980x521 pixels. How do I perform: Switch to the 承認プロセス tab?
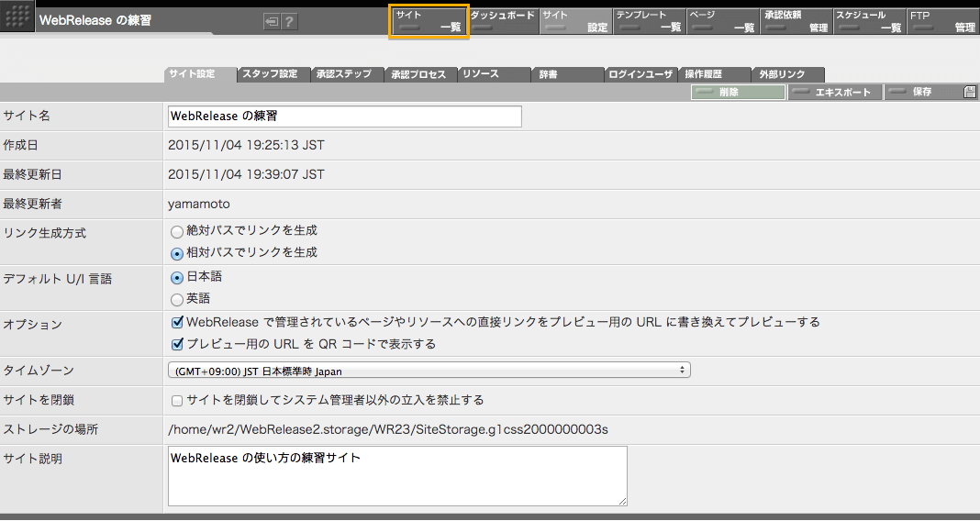(x=420, y=73)
